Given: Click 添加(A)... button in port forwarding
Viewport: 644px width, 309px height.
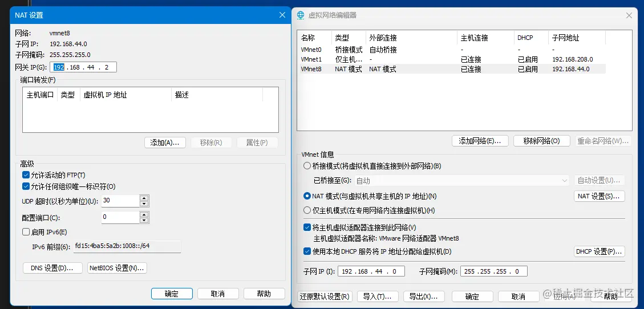Looking at the screenshot, I should tap(165, 143).
